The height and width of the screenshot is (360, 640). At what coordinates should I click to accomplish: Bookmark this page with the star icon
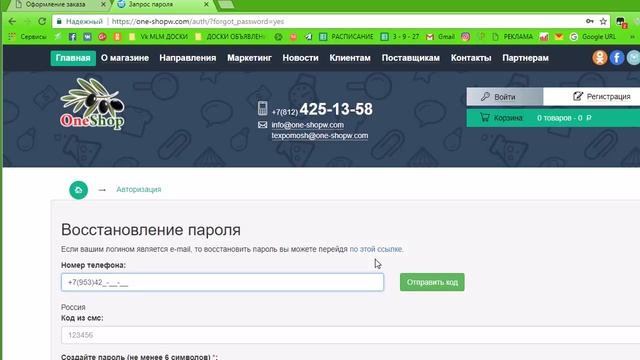pyautogui.click(x=603, y=21)
